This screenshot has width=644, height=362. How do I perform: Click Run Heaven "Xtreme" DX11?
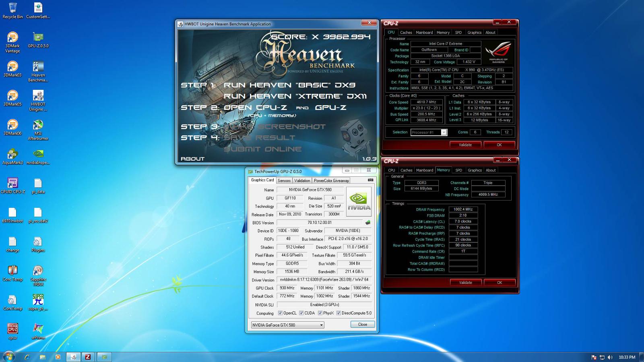pos(295,96)
